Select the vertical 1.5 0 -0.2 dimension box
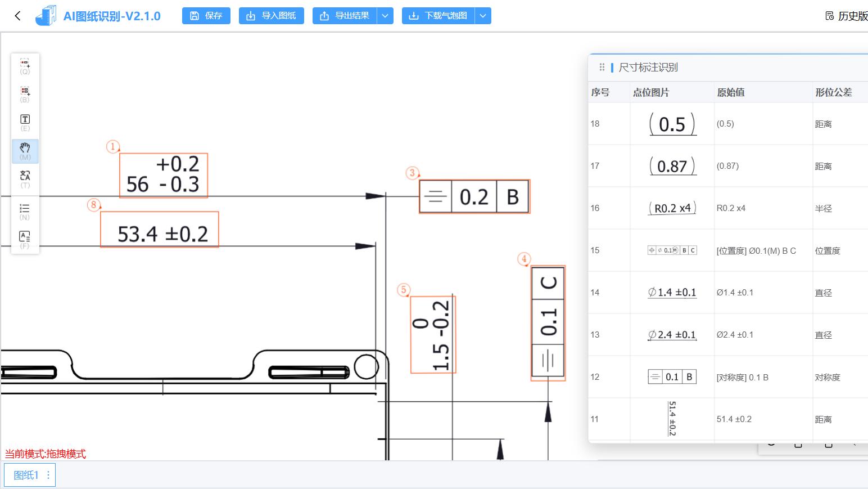The height and width of the screenshot is (489, 868). [x=433, y=334]
